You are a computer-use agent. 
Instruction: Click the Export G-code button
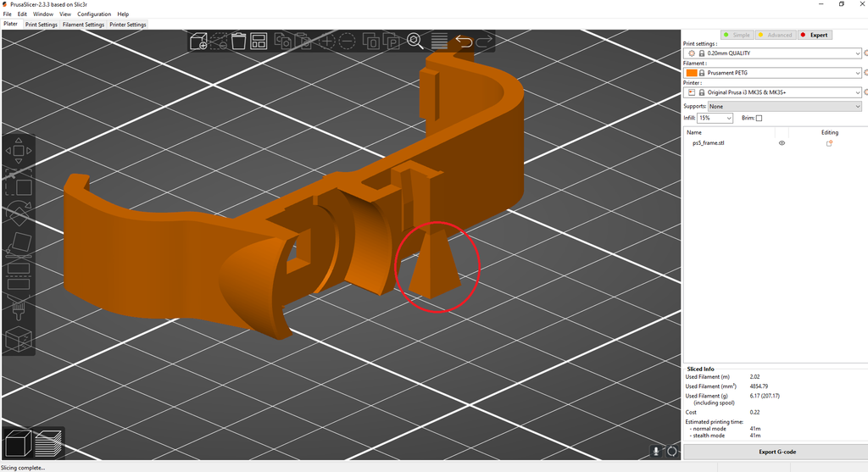[x=776, y=452]
